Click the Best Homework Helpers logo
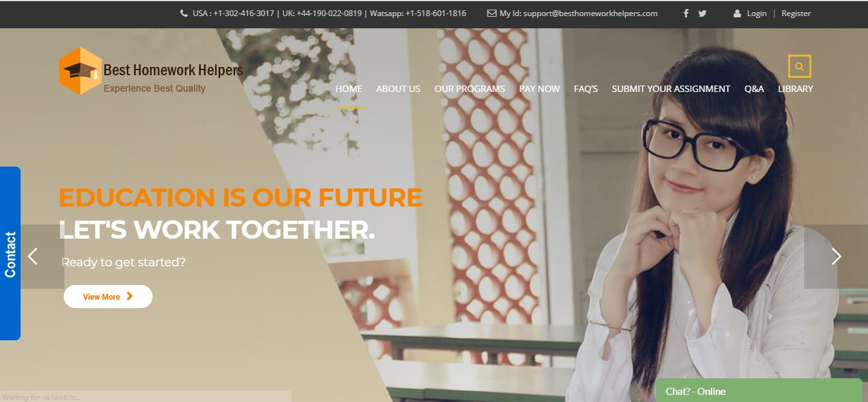This screenshot has height=402, width=868. point(151,71)
